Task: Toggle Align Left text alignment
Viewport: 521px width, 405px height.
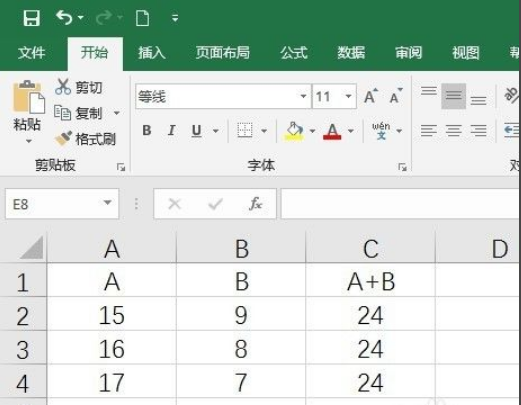Action: point(429,131)
